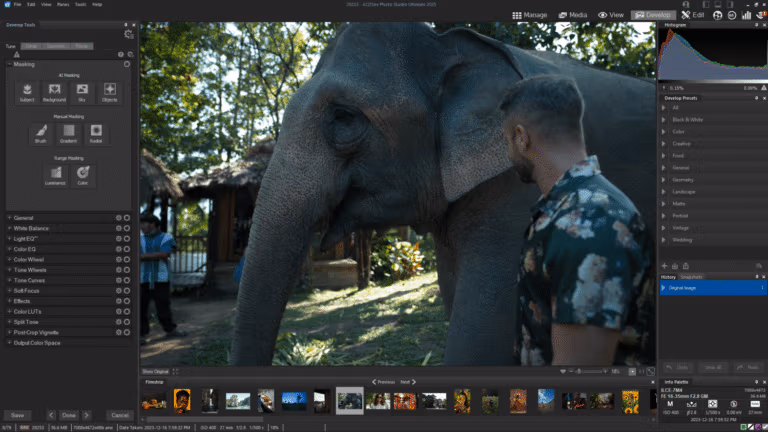The height and width of the screenshot is (432, 768).
Task: Add a new develop preset plus icon
Action: click(665, 266)
